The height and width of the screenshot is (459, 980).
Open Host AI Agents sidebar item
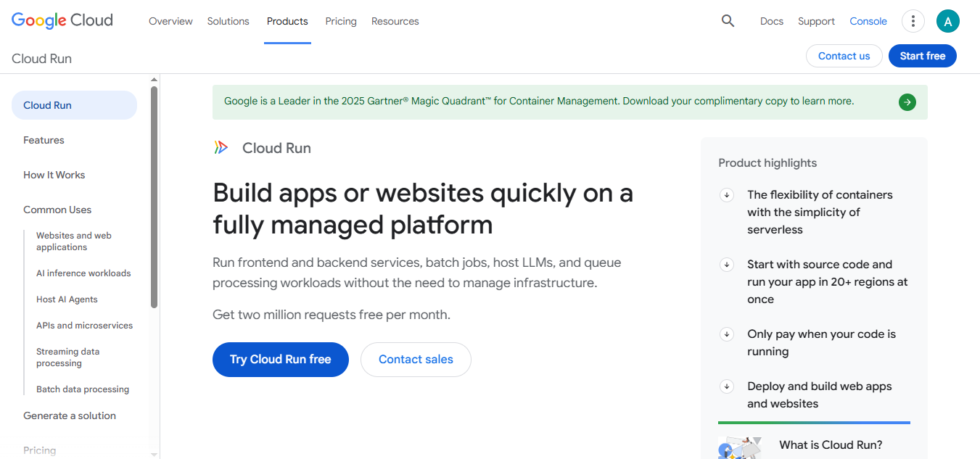coord(67,299)
